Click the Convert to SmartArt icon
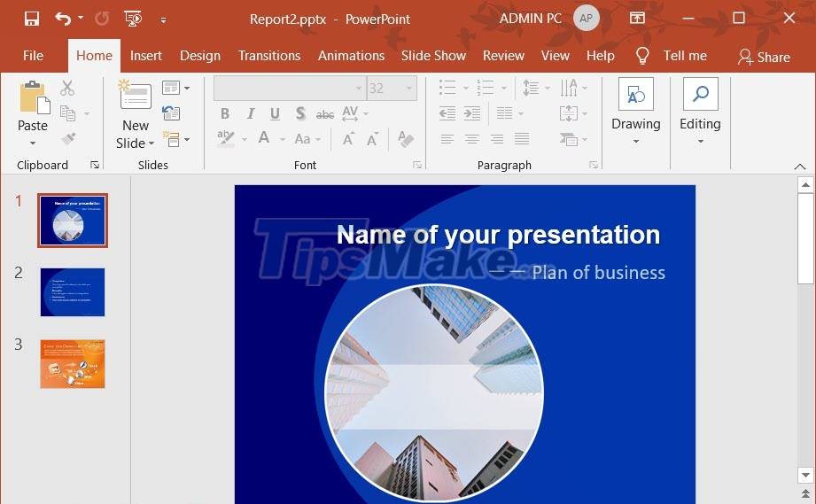The image size is (816, 504). pyautogui.click(x=569, y=139)
